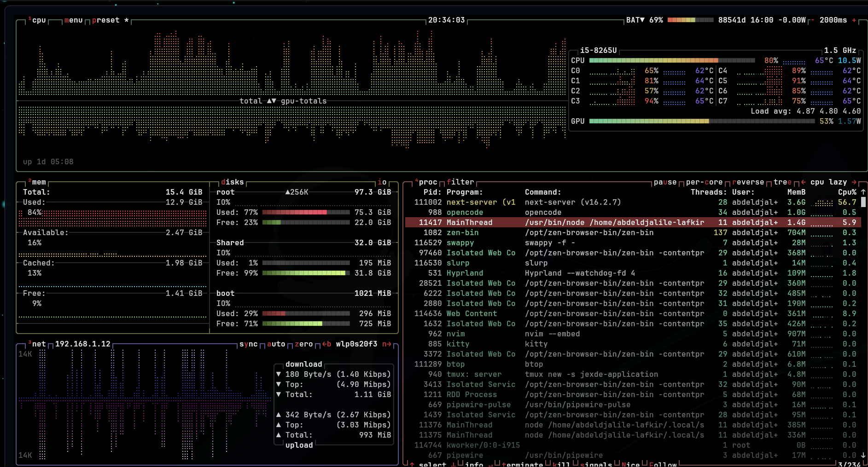Screen dimensions: 868x467
Task: Change Nice value of selected process
Action: pos(631,464)
